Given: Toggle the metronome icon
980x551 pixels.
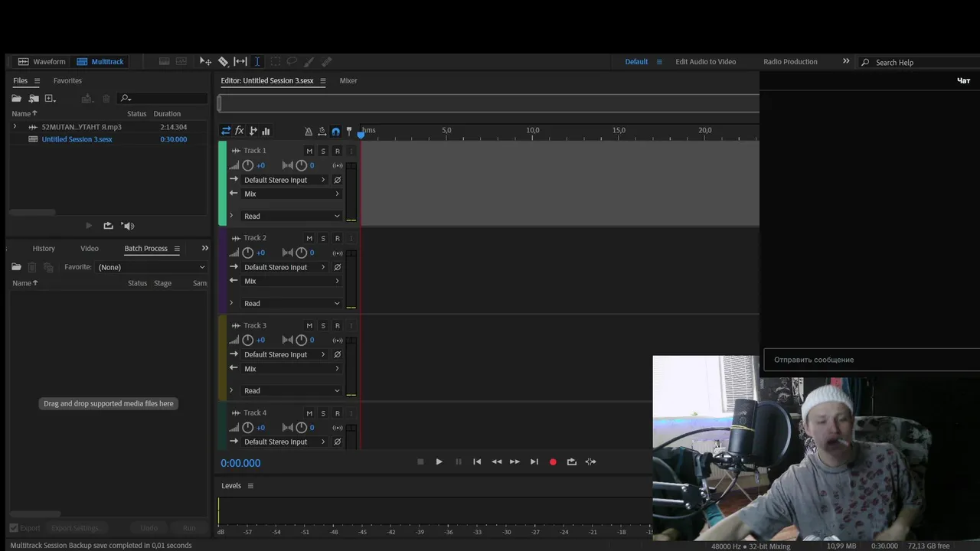Looking at the screenshot, I should (x=309, y=132).
